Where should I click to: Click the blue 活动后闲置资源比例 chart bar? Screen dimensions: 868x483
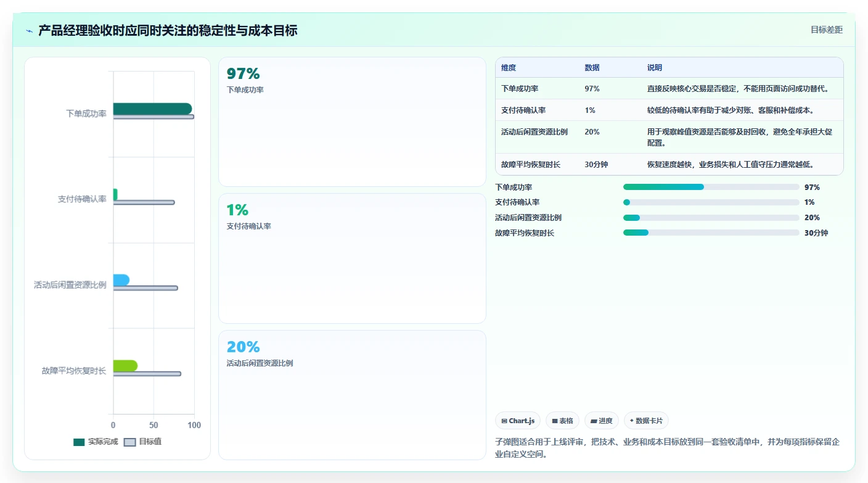point(121,280)
